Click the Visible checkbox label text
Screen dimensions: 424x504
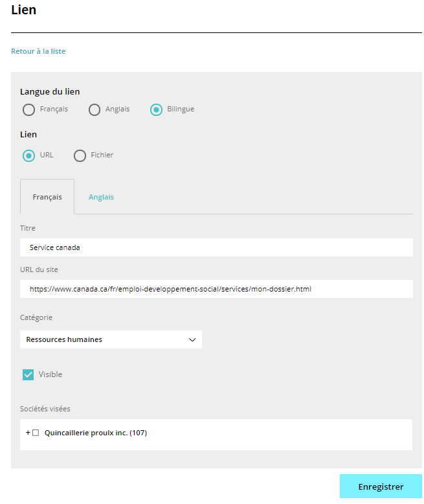(50, 374)
